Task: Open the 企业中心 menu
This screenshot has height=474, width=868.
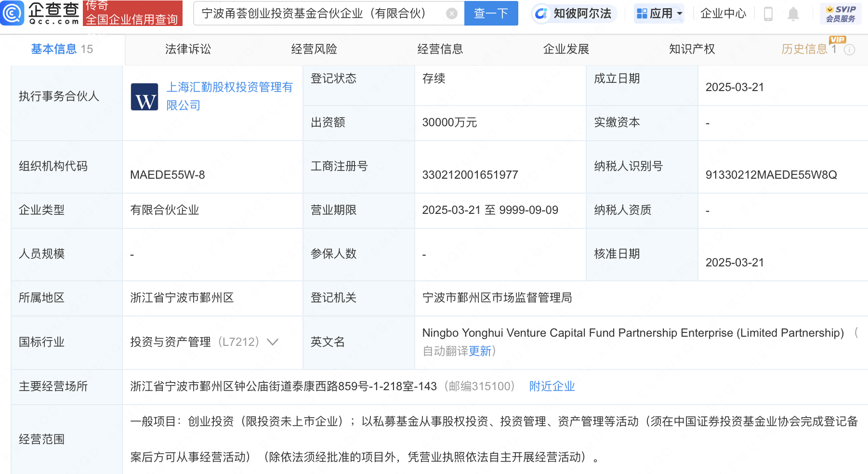Action: coord(723,13)
